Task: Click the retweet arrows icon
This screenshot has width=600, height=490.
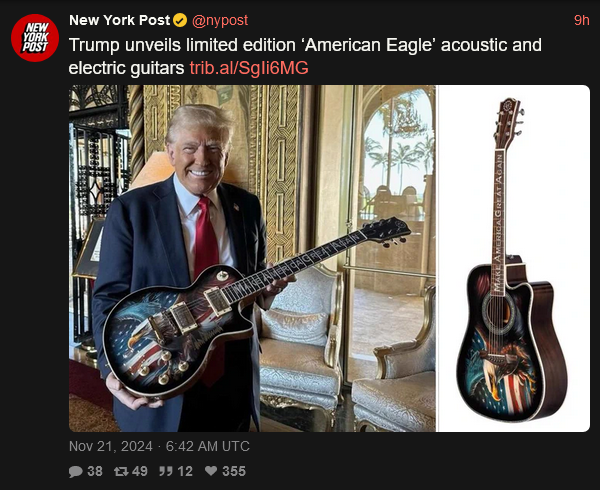Action: point(121,471)
